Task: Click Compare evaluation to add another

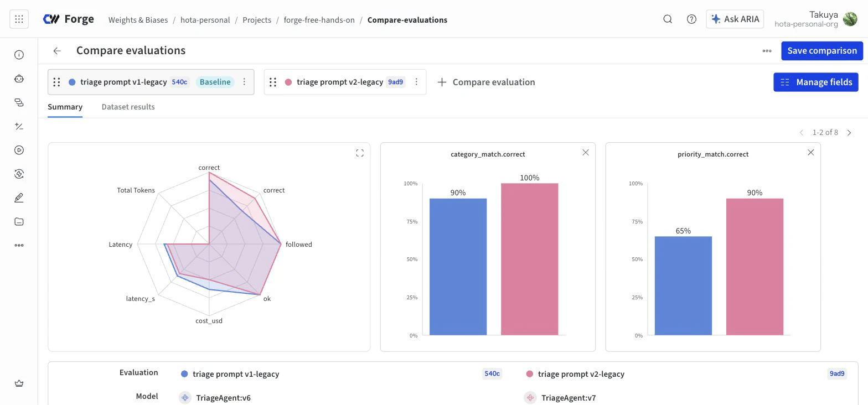Action: click(x=486, y=82)
